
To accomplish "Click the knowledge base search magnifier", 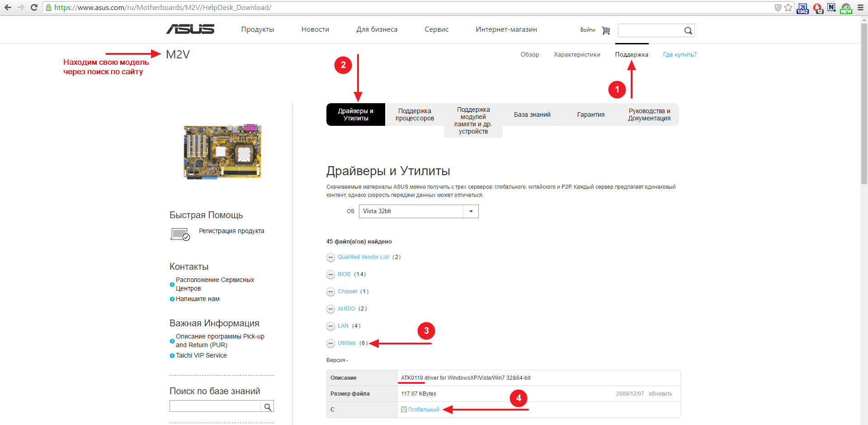I will pyautogui.click(x=268, y=406).
